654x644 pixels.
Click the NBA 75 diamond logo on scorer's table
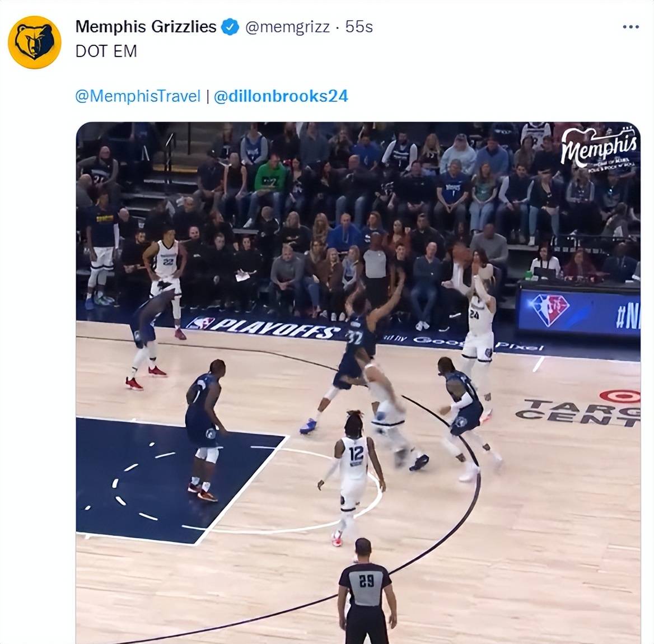pyautogui.click(x=550, y=310)
